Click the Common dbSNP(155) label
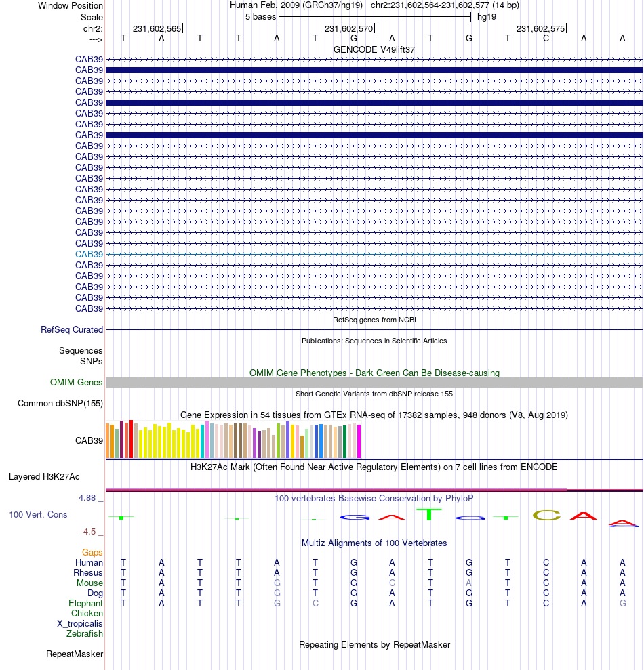The image size is (644, 670). coord(60,403)
